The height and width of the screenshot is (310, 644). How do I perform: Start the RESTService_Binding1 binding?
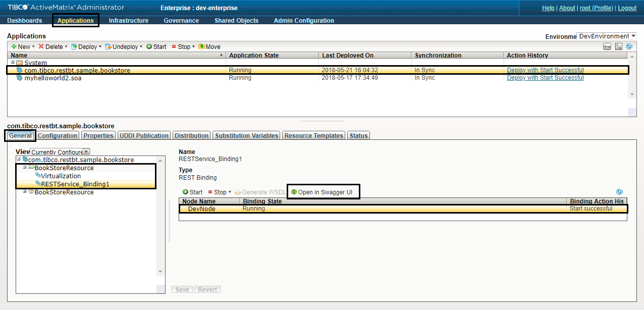193,192
